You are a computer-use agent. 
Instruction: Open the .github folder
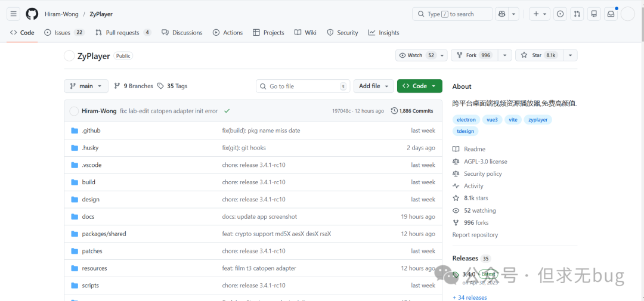pos(91,131)
